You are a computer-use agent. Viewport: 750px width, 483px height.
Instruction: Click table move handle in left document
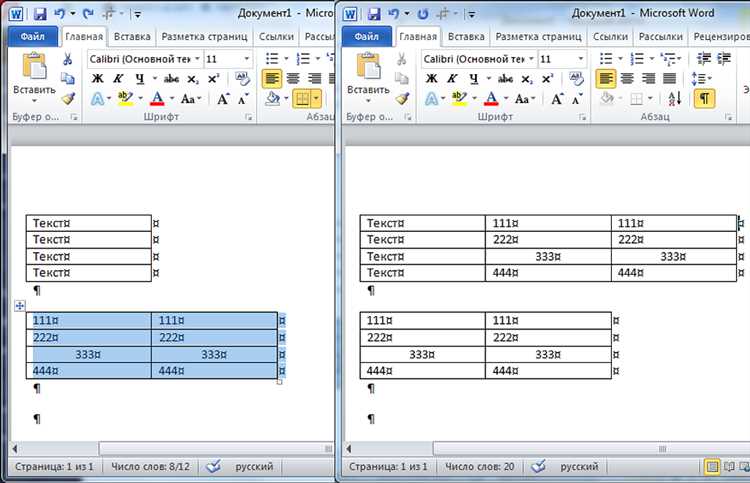[x=20, y=306]
